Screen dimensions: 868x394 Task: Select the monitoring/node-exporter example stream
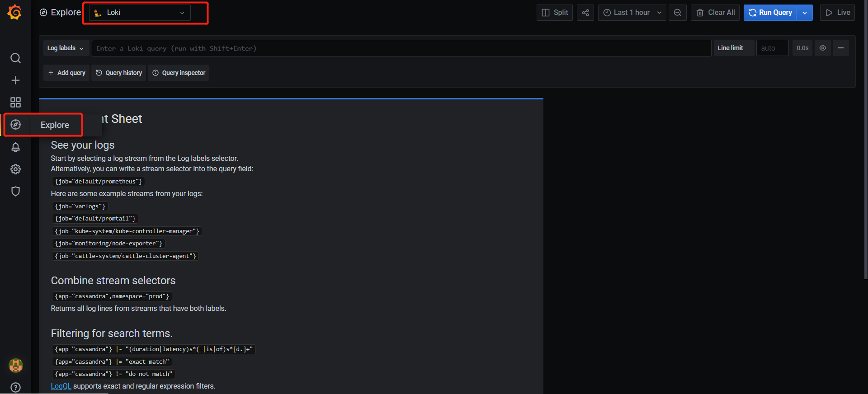[108, 244]
